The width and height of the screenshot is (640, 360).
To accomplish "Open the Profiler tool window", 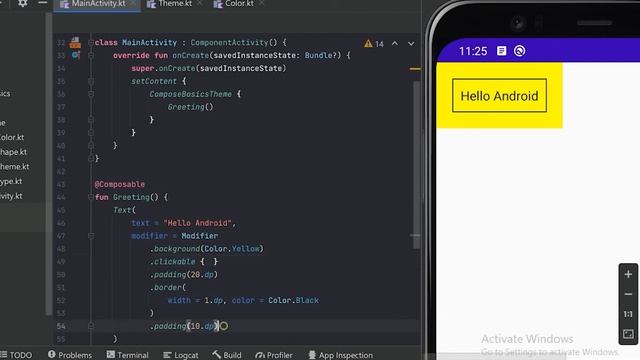I will coord(274,355).
